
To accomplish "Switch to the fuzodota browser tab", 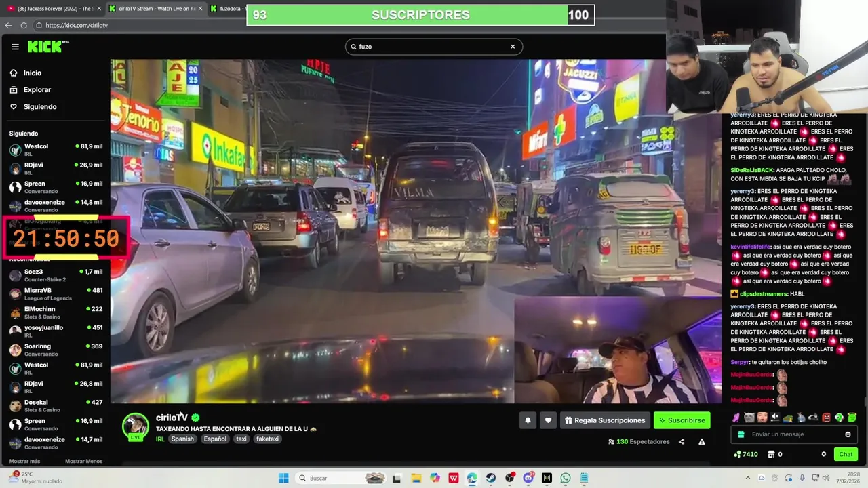I will click(x=227, y=9).
